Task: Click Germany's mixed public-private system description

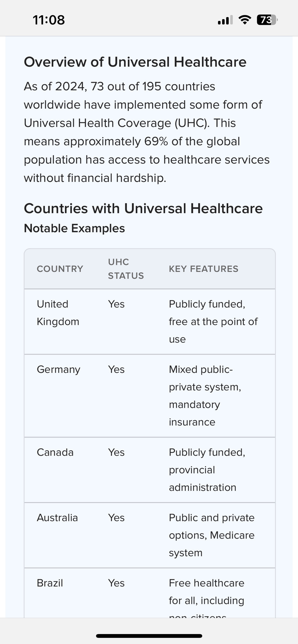Action: (205, 396)
